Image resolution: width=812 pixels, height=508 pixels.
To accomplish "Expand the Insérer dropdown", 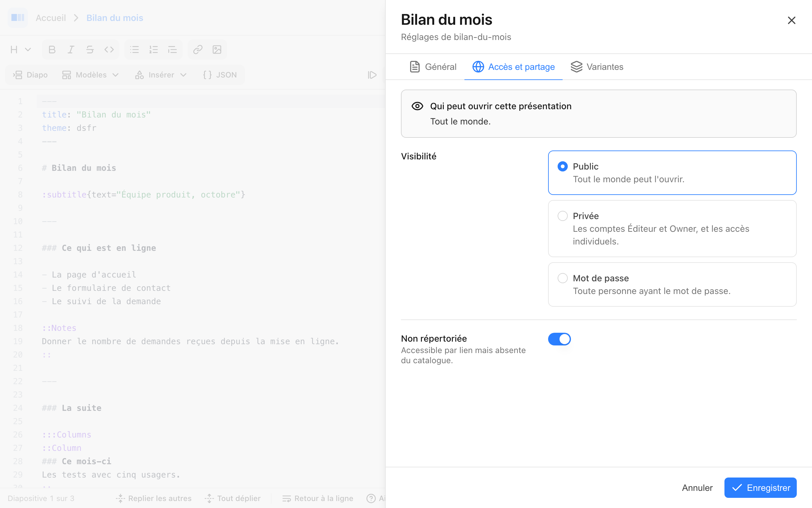I will 161,75.
